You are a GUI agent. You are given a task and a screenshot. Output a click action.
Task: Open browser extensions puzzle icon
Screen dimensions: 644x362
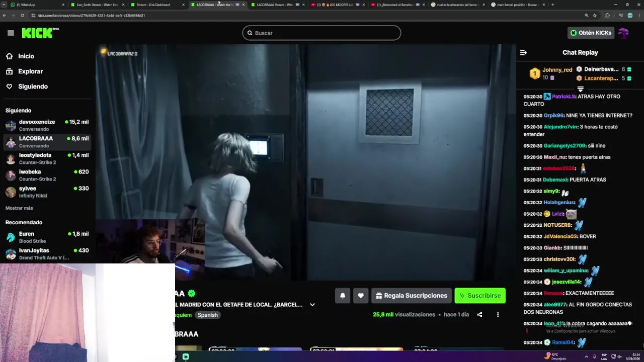pyautogui.click(x=607, y=16)
